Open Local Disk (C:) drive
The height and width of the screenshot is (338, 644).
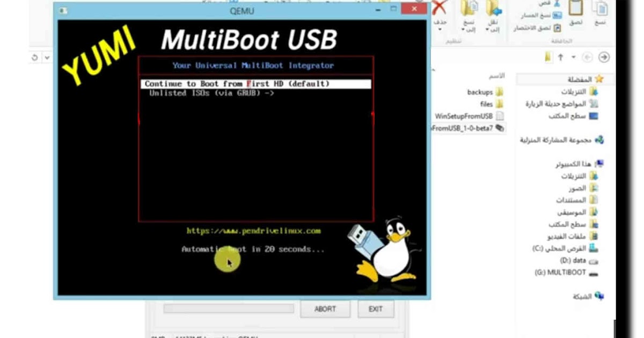(x=566, y=248)
